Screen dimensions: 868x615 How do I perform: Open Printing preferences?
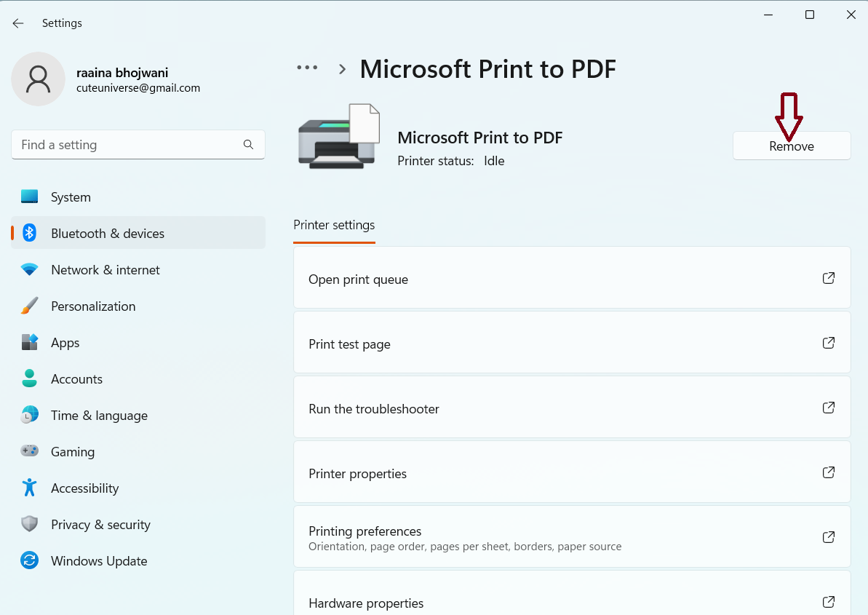(x=571, y=537)
